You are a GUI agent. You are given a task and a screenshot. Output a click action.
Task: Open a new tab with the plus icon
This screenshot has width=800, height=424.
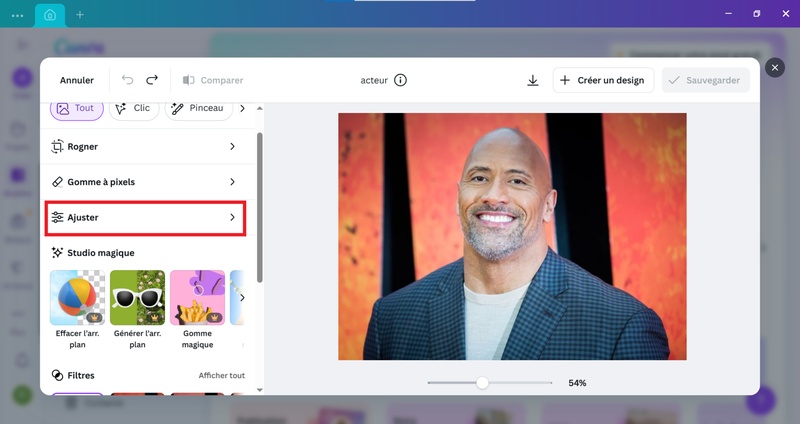(x=80, y=15)
